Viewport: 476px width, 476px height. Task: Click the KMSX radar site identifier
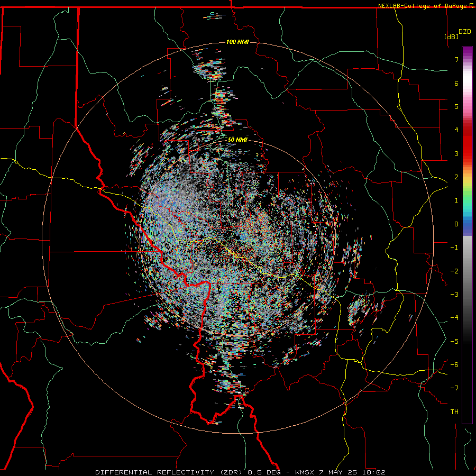(305, 472)
